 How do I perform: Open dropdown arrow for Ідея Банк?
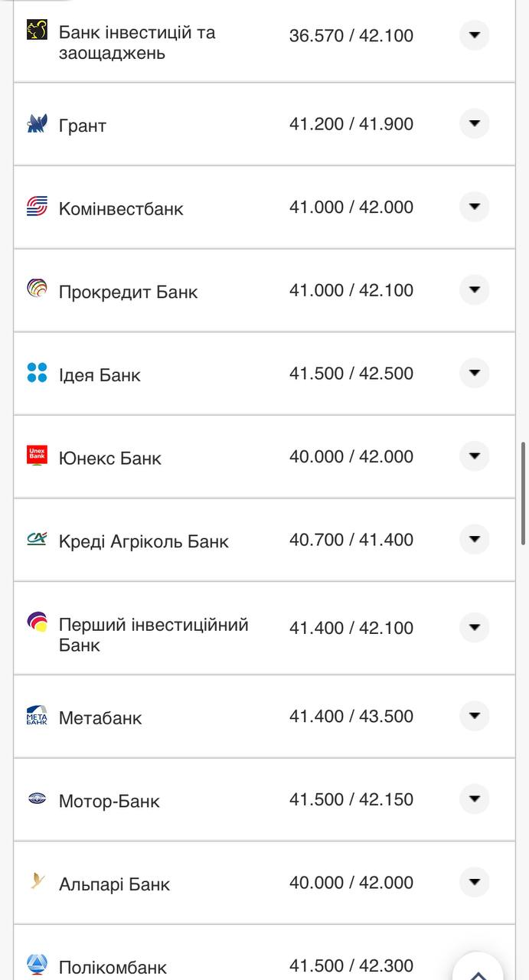[x=474, y=373]
